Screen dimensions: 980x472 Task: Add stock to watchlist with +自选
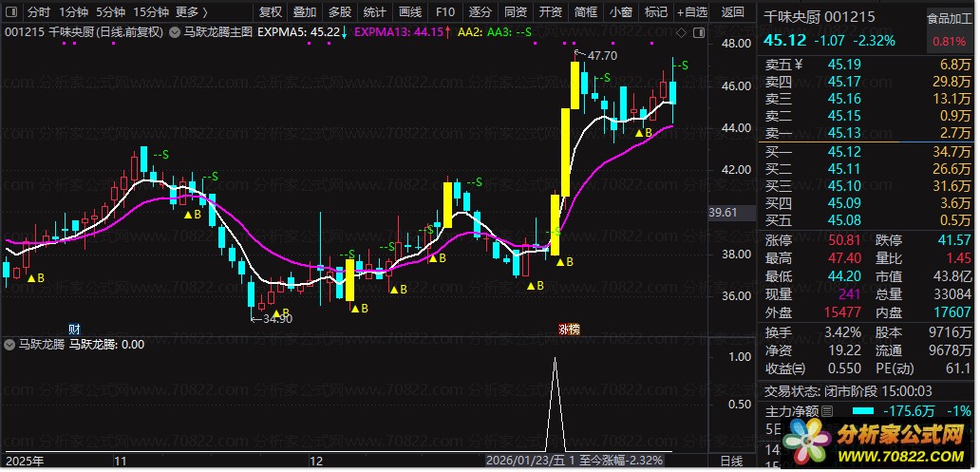point(692,12)
